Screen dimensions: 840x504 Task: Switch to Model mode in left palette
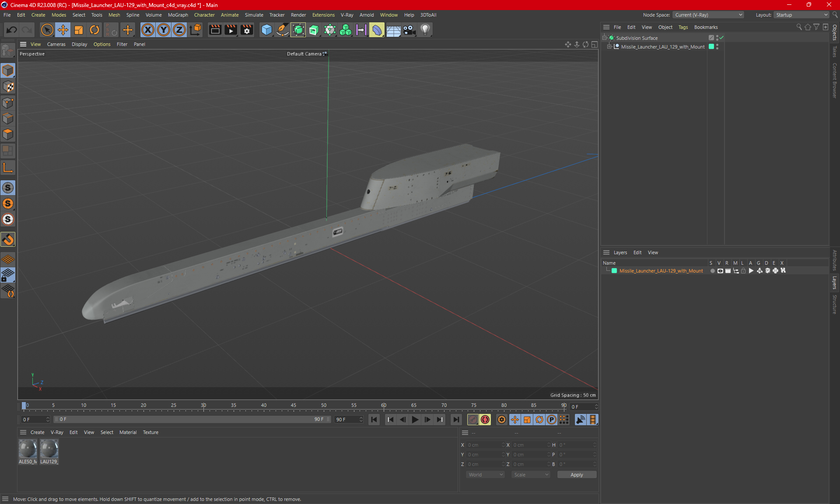point(8,70)
